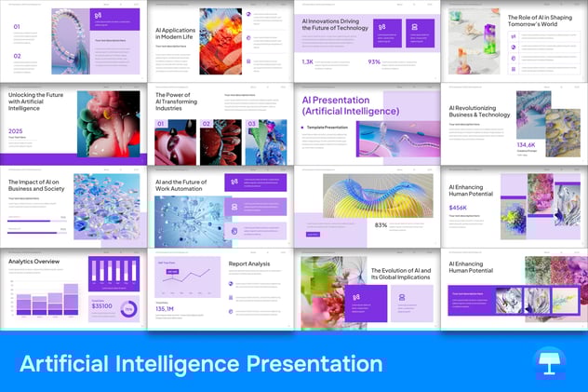Viewport: 588px width, 392px height.
Task: Select image tile 03 on Power of AI slide
Action: click(266, 142)
